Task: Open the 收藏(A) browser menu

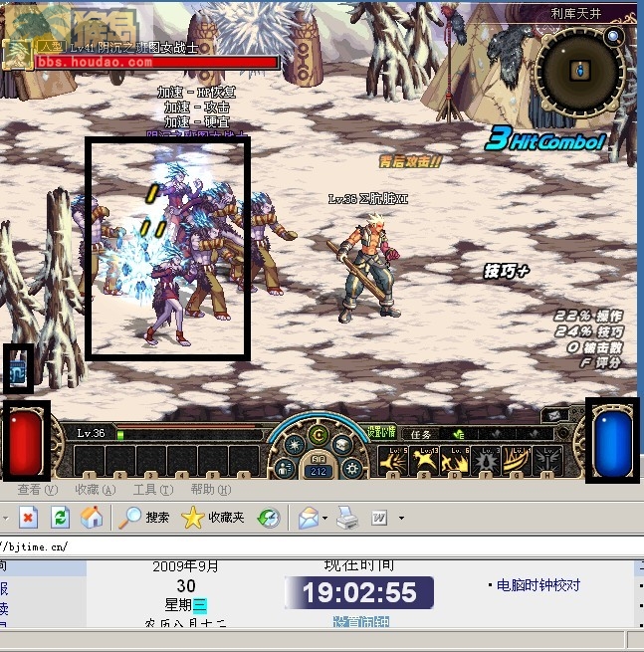Action: 96,490
